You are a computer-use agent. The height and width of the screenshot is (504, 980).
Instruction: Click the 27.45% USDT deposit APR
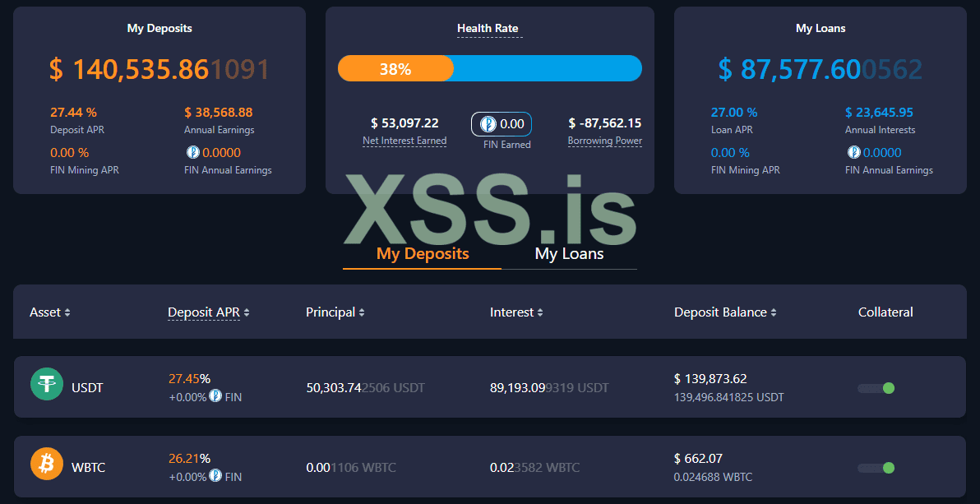coord(189,378)
